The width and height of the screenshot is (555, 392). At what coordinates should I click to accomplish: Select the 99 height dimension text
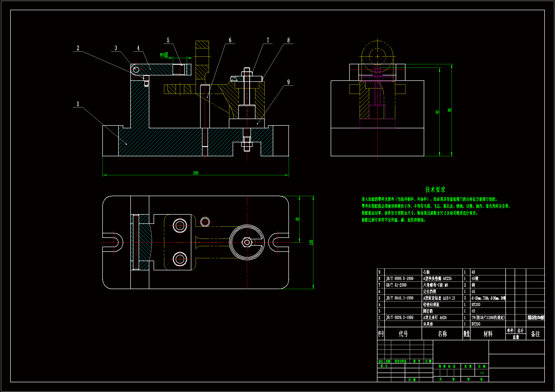tap(449, 110)
